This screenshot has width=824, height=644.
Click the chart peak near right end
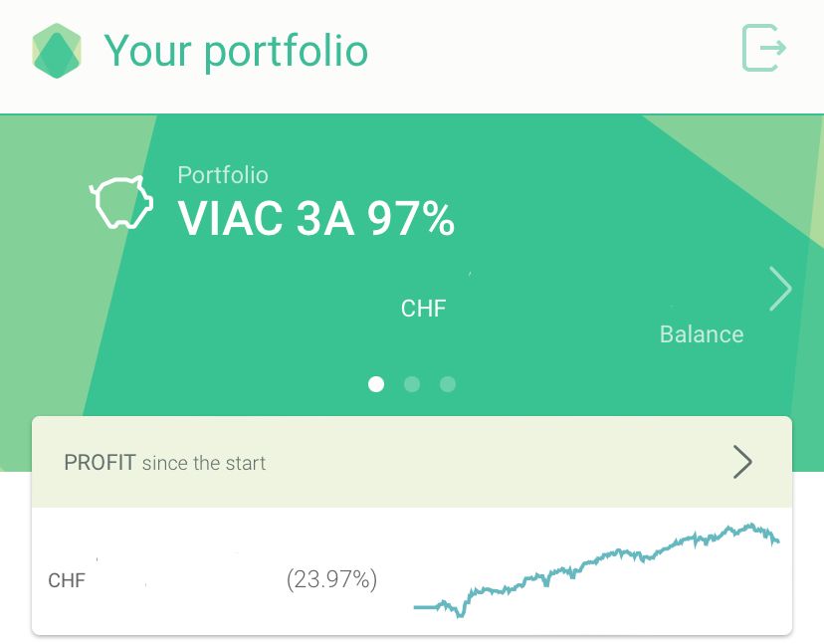click(x=751, y=526)
